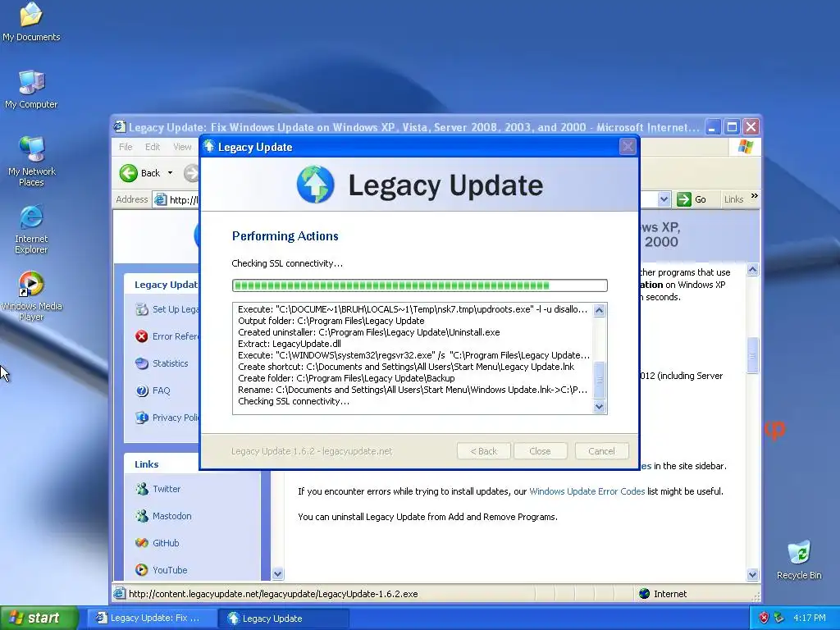The image size is (840, 630).
Task: Click the Statistics sidebar icon
Action: click(141, 363)
